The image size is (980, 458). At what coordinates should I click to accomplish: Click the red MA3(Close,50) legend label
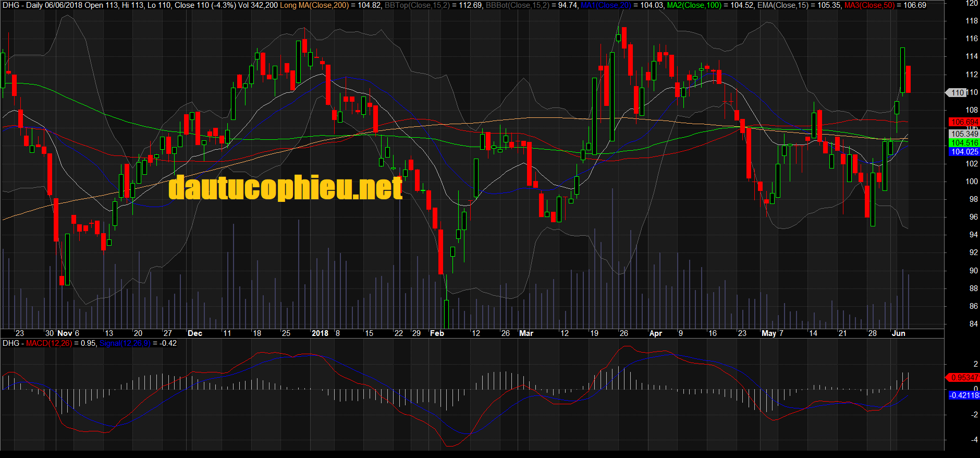tap(869, 5)
